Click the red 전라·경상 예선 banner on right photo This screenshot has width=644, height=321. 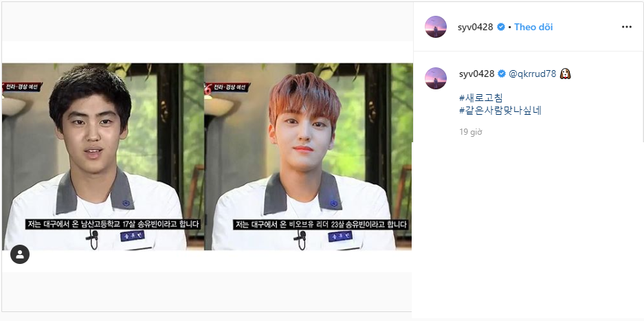[x=227, y=87]
